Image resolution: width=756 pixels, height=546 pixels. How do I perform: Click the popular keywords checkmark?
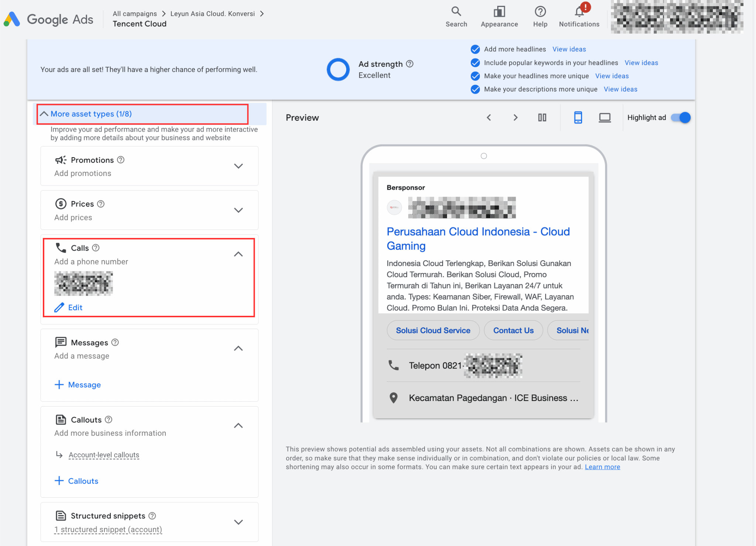[x=475, y=63]
